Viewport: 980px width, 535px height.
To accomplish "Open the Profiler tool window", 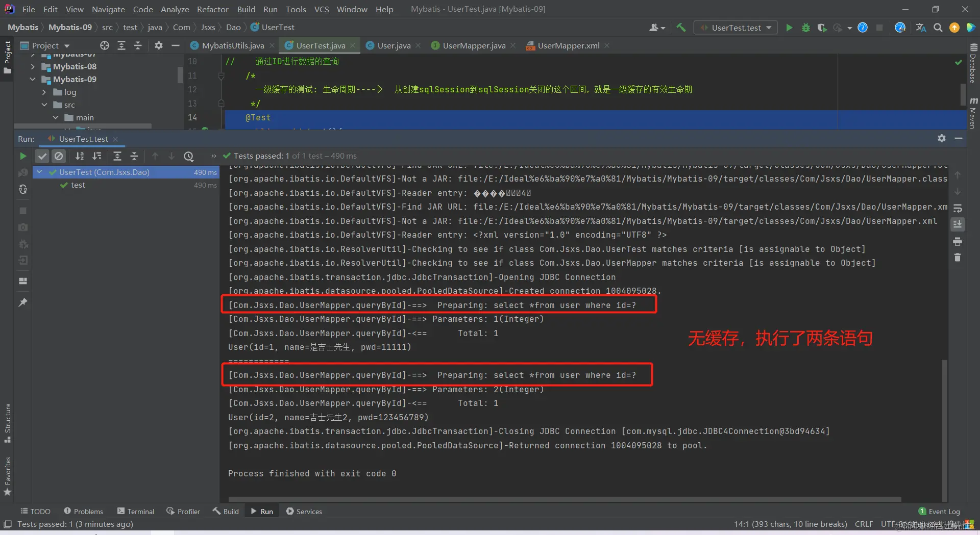I will (183, 511).
